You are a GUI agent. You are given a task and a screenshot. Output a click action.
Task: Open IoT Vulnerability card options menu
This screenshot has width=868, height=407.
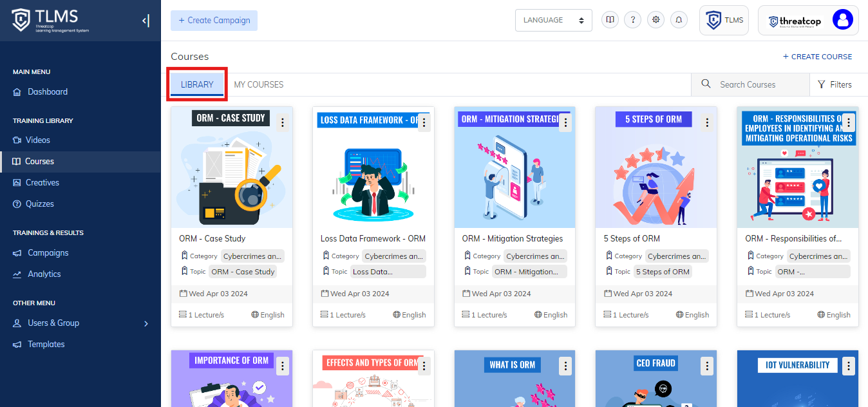click(x=849, y=366)
